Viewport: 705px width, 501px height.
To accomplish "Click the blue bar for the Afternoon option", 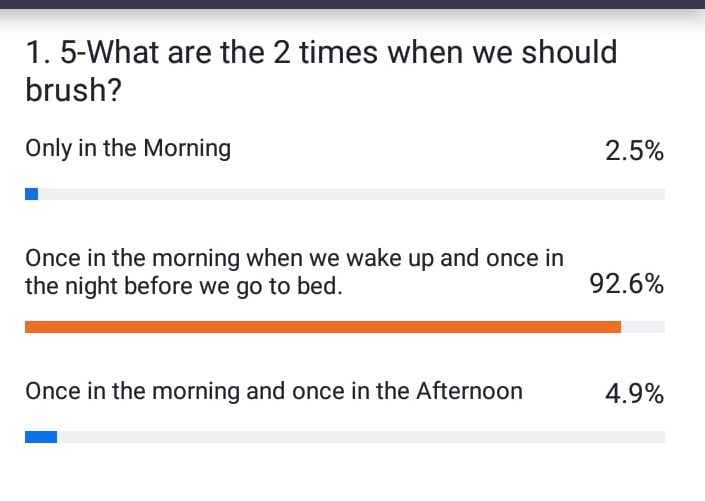I will [x=41, y=437].
